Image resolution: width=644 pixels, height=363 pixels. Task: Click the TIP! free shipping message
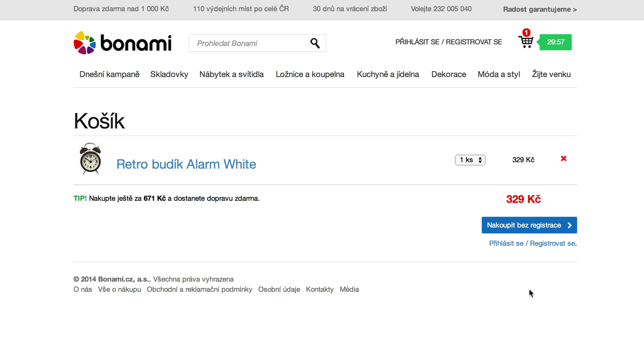click(x=166, y=199)
